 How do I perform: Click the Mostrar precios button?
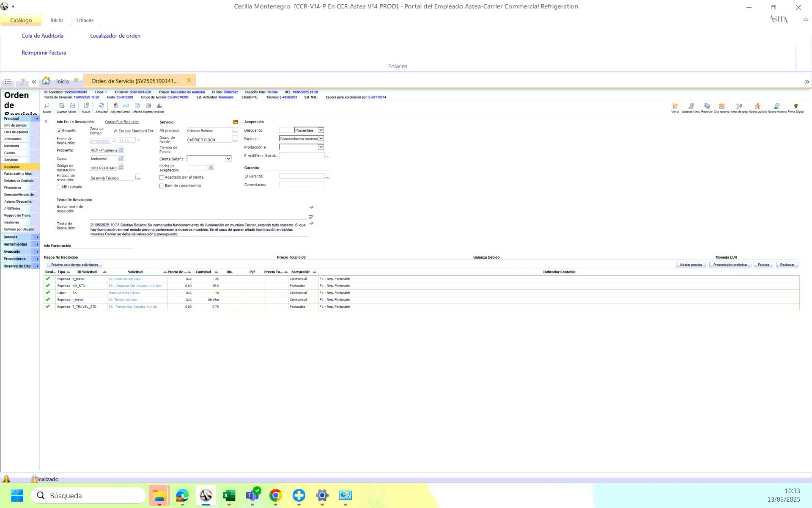coord(691,265)
